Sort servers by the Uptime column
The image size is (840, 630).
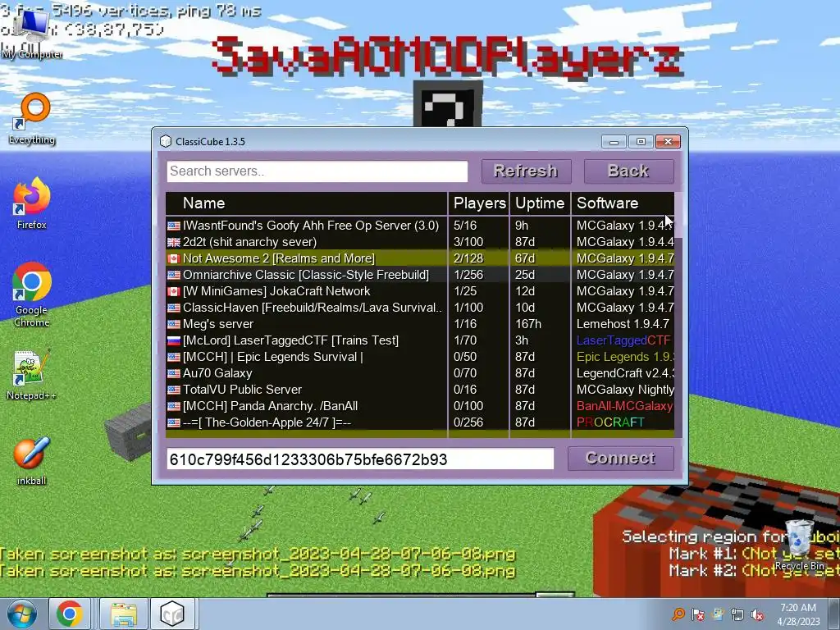[540, 203]
